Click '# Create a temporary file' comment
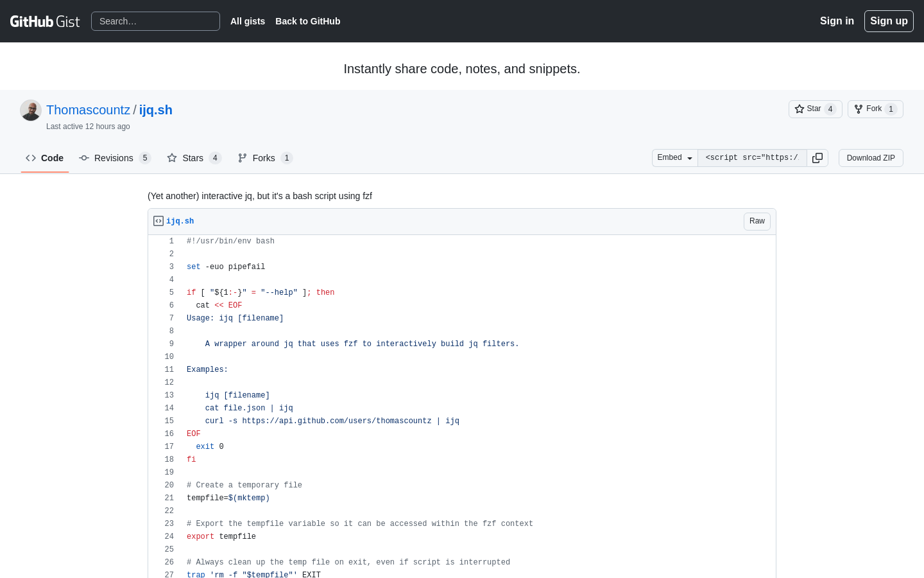Screen dimensions: 924x578 (244, 486)
